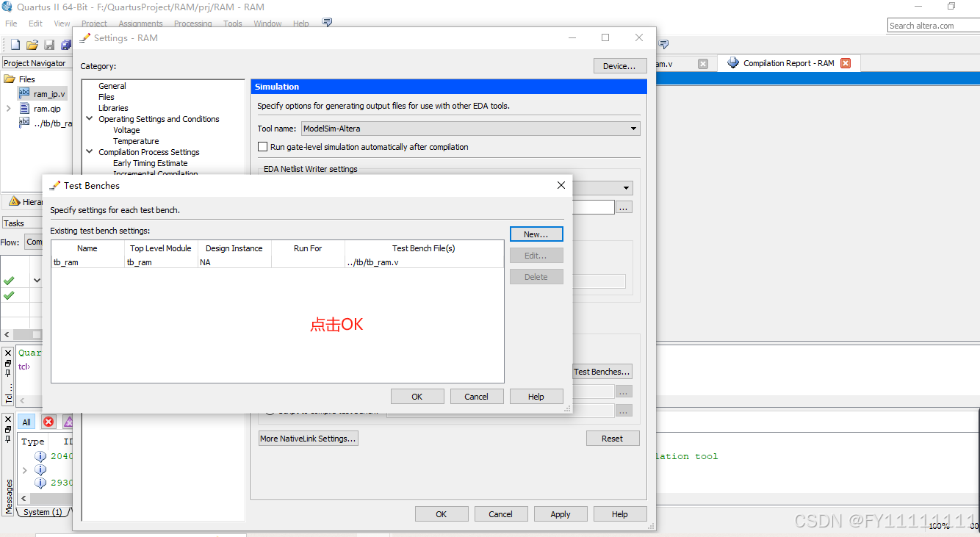Image resolution: width=980 pixels, height=537 pixels.
Task: Close the Messages pane with its X
Action: (8, 419)
